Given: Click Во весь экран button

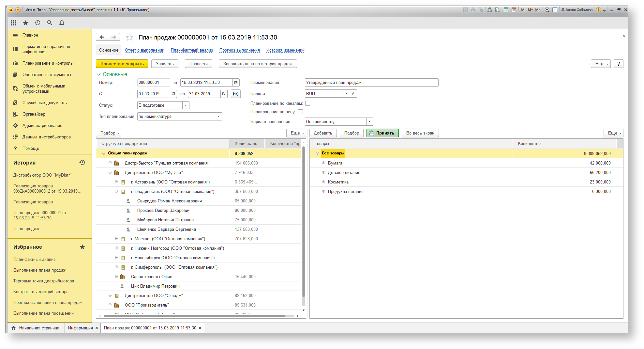Looking at the screenshot, I should click(420, 133).
